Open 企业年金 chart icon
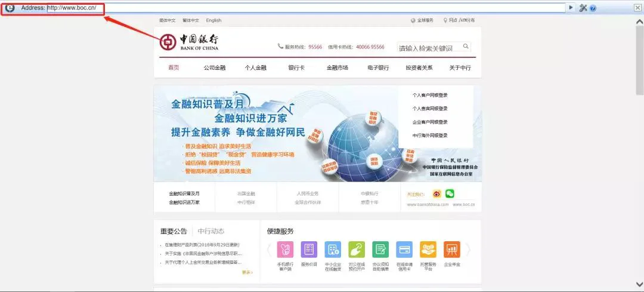The image size is (644, 292). click(452, 249)
